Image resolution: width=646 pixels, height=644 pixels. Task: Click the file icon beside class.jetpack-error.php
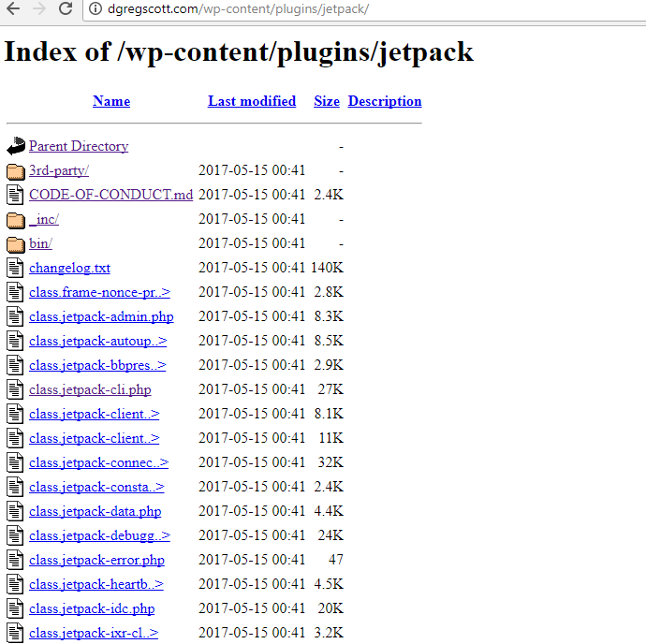click(15, 560)
